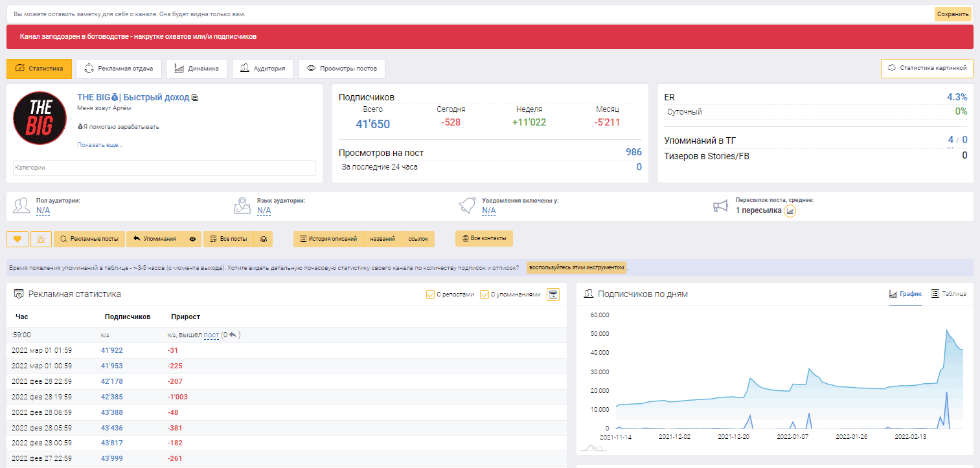Click the ER value 4.3%
980x468 pixels.
tap(957, 97)
